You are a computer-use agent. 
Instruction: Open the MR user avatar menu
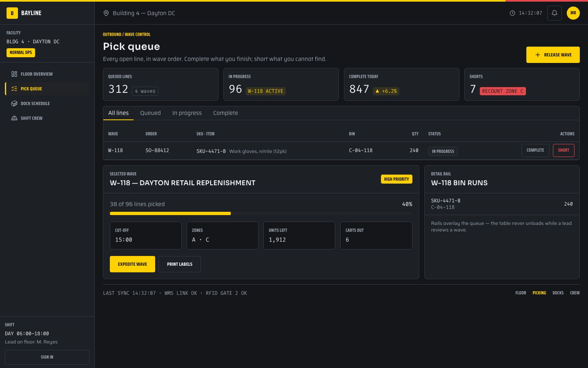pos(573,13)
